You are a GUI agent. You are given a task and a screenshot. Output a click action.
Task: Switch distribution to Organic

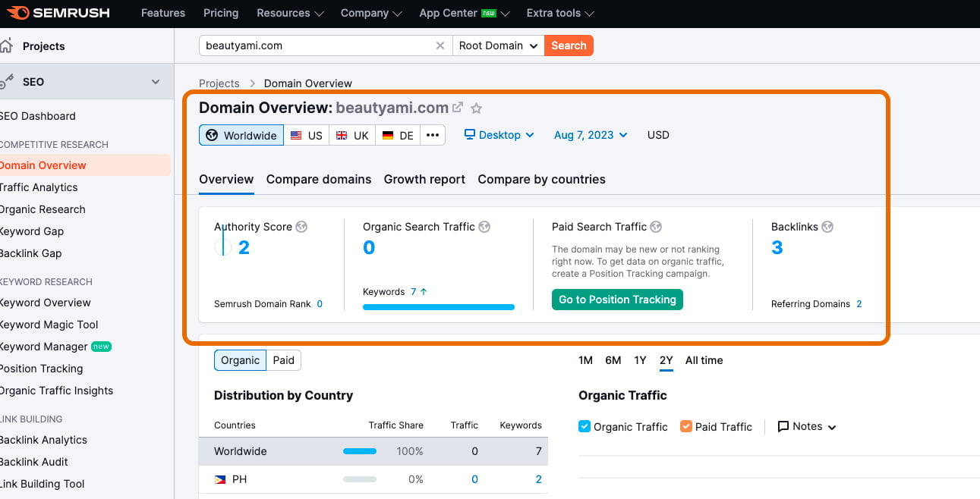[x=240, y=360]
